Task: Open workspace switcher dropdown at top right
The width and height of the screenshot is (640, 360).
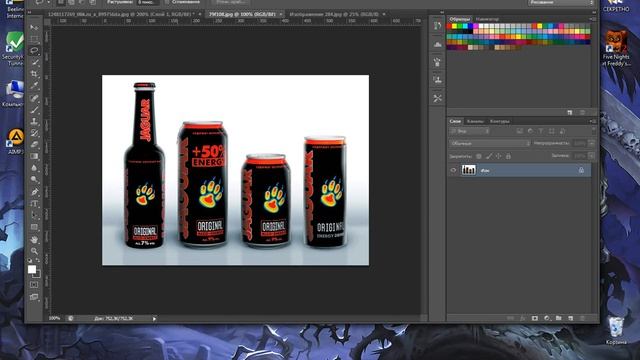Action: [x=561, y=2]
